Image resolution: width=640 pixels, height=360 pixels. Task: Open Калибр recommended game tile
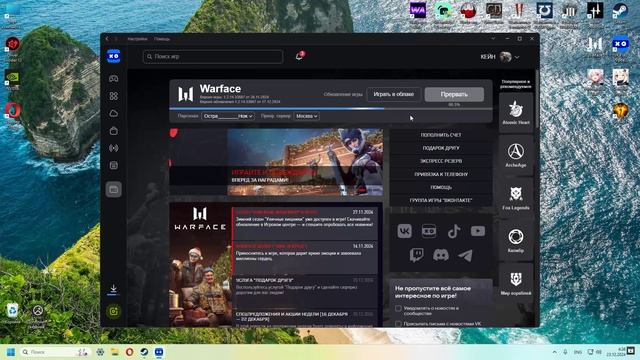(516, 240)
